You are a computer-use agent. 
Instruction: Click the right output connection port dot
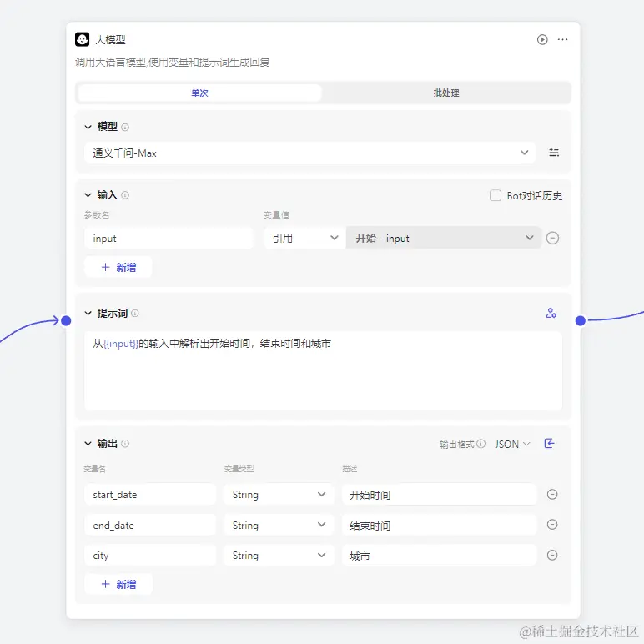(x=580, y=321)
